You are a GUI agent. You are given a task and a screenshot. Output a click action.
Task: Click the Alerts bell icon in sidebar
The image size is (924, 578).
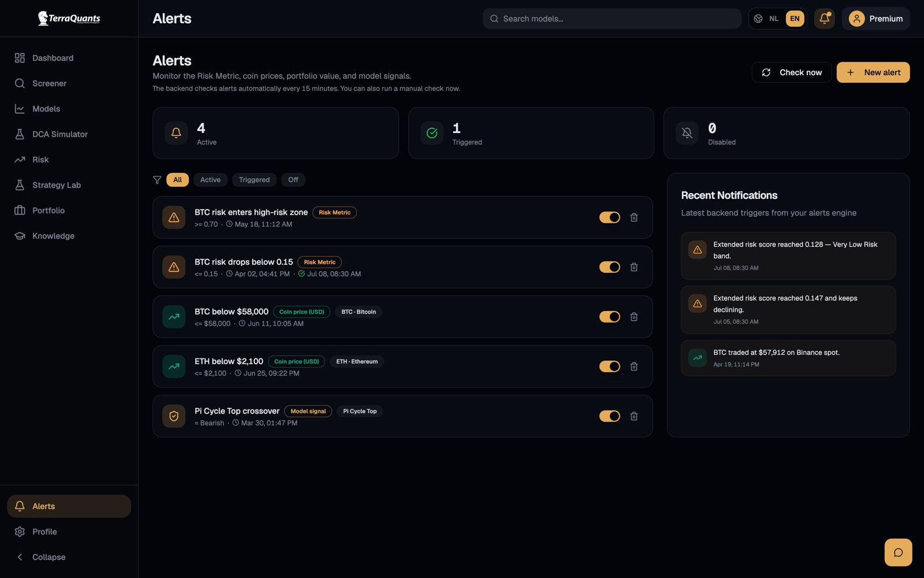20,506
